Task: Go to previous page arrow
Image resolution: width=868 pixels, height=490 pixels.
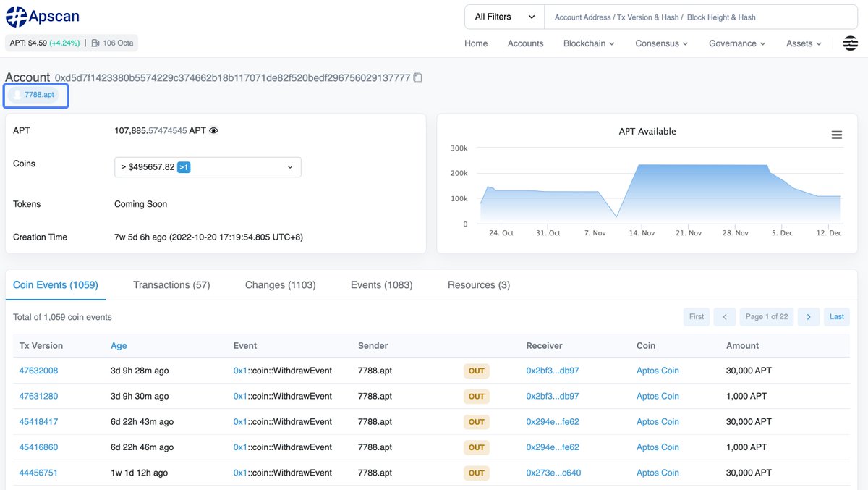Action: [725, 317]
